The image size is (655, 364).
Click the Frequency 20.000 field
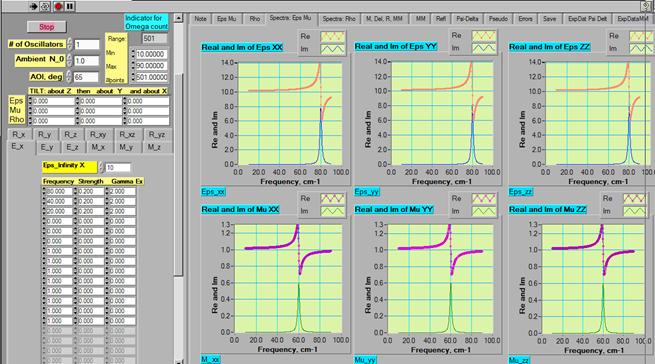(59, 211)
